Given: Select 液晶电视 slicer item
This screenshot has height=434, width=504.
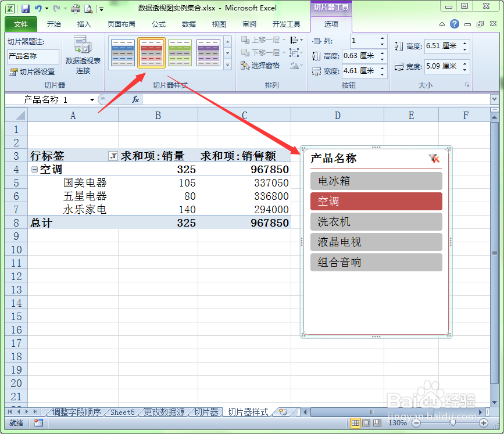Looking at the screenshot, I should [x=376, y=242].
